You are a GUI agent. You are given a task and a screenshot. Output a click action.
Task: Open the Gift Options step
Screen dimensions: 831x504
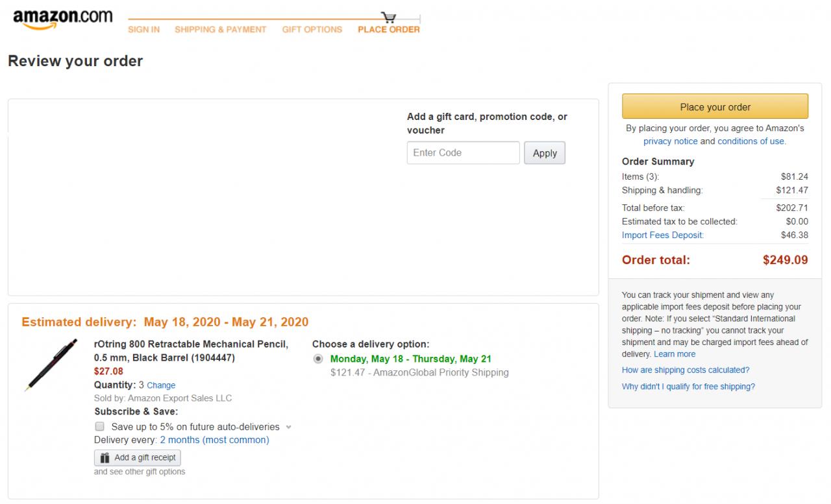[x=312, y=30]
